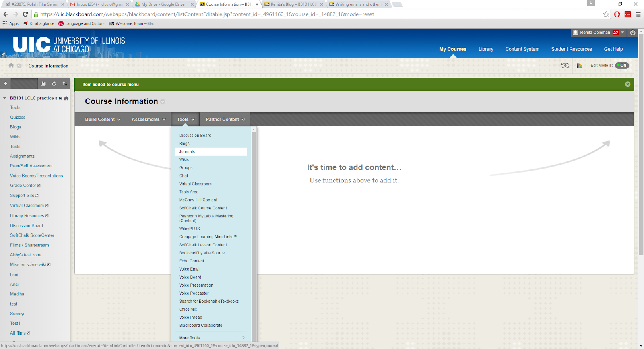Viewport: 644px width, 349px height.
Task: Click home icon beside BB101 LCLC practice site
Action: click(x=66, y=98)
